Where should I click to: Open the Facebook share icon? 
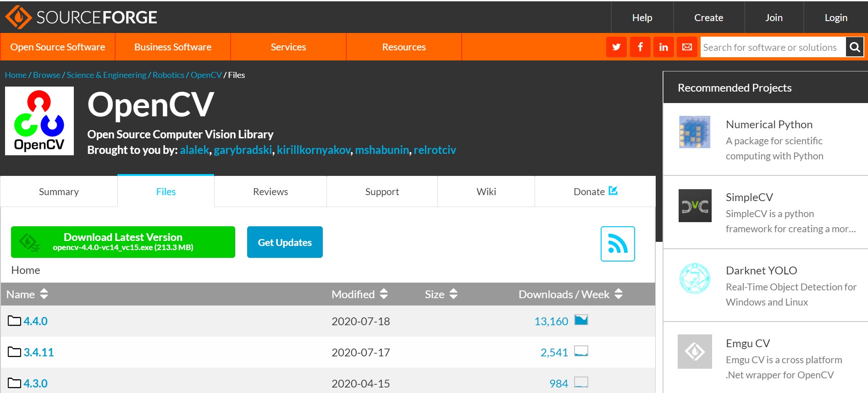tap(640, 47)
